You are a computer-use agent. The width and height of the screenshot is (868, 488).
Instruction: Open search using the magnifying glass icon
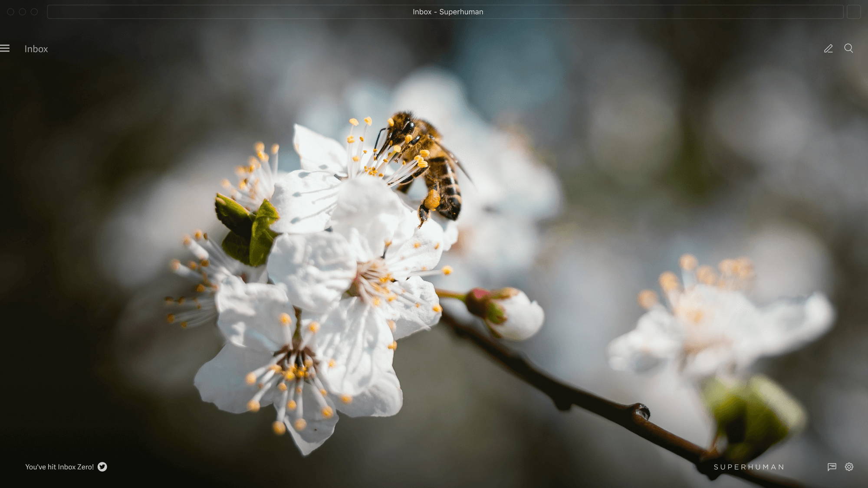848,49
